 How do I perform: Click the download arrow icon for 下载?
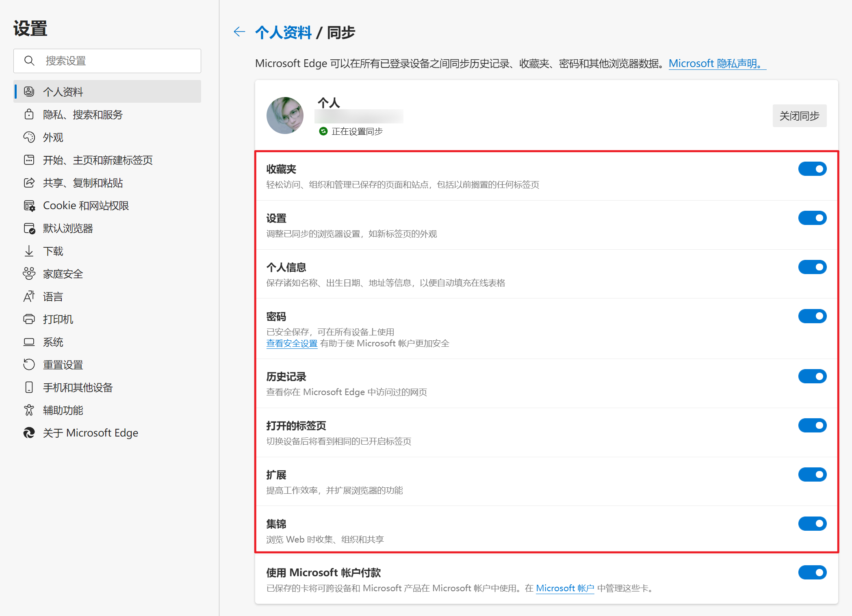point(29,251)
